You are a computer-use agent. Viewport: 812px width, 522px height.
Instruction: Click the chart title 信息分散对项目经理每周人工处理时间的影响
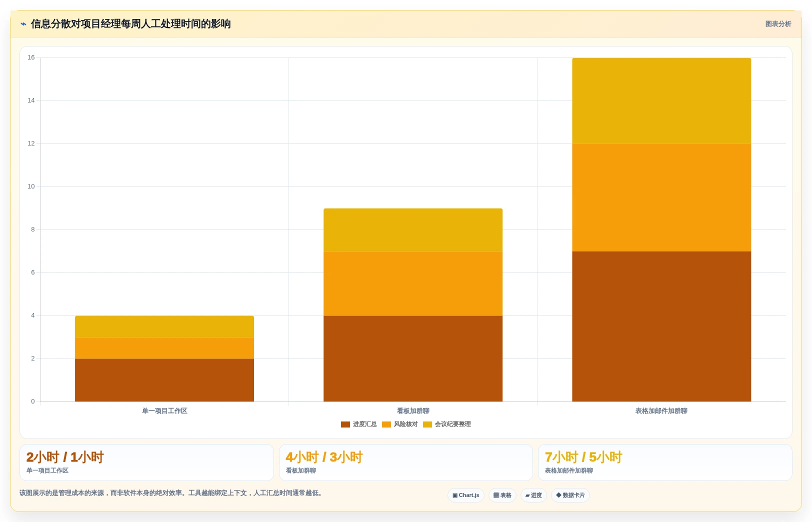[130, 24]
